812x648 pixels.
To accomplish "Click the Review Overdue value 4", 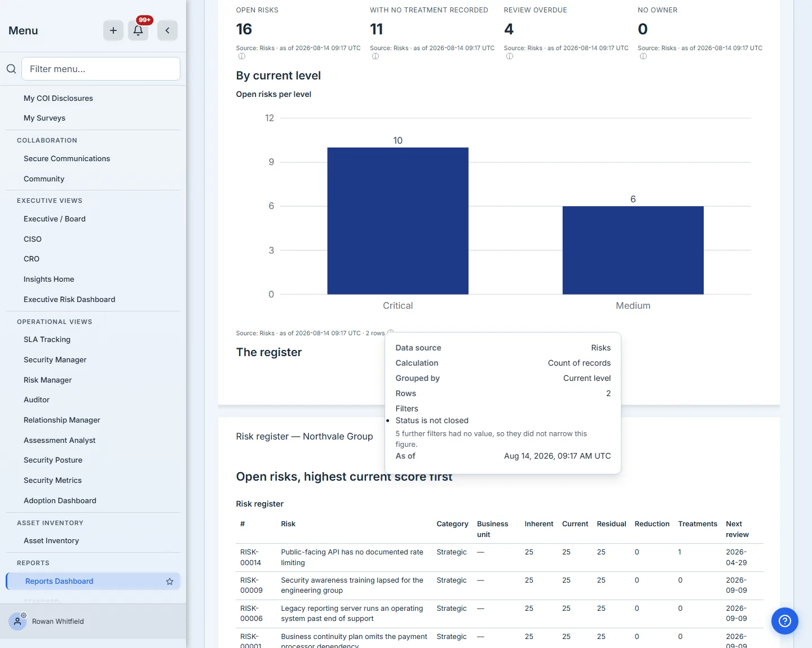I will [509, 29].
